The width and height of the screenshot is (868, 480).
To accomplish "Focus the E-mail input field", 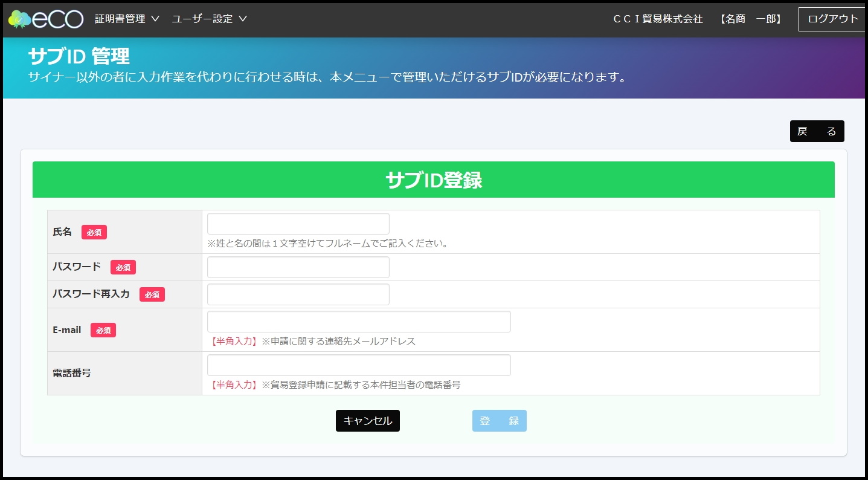I will click(x=359, y=322).
